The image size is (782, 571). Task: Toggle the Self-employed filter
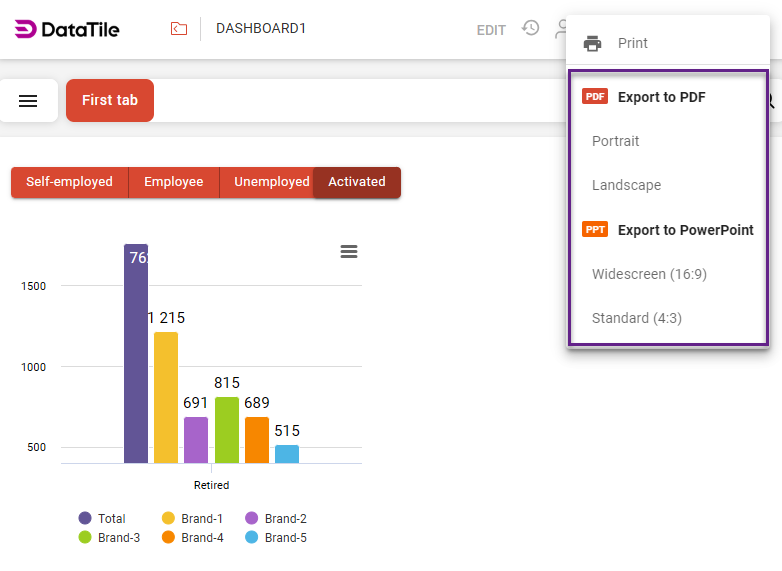tap(69, 182)
